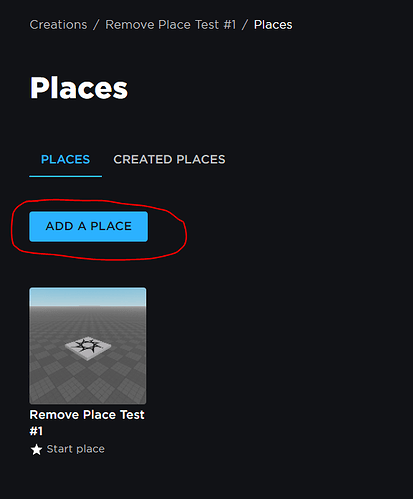Click the slash separator before Places breadcrumb
Screen dimensions: 413x499
[245, 25]
